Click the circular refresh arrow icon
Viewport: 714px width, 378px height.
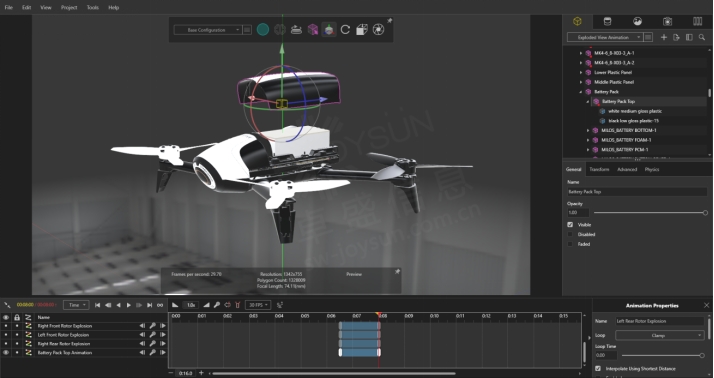coord(345,30)
